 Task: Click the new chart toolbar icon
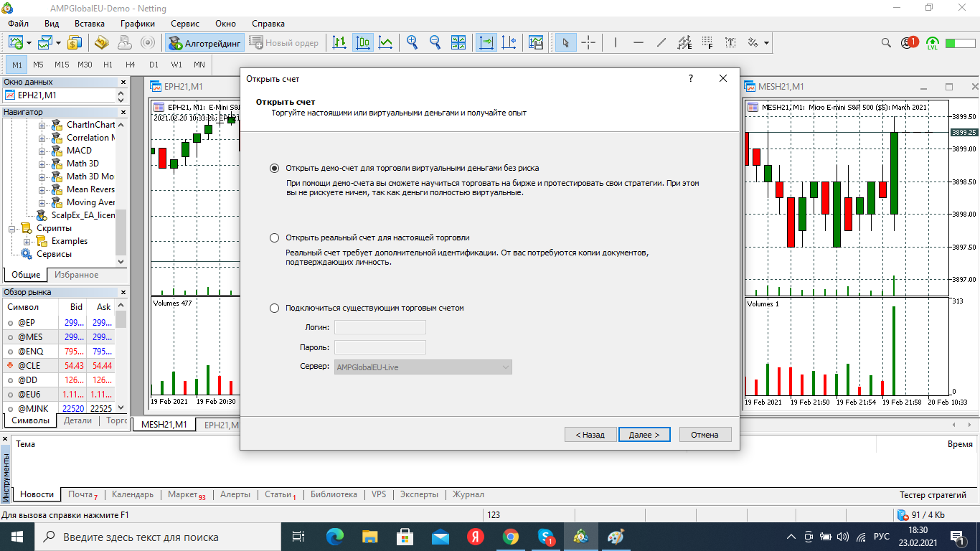pyautogui.click(x=16, y=42)
